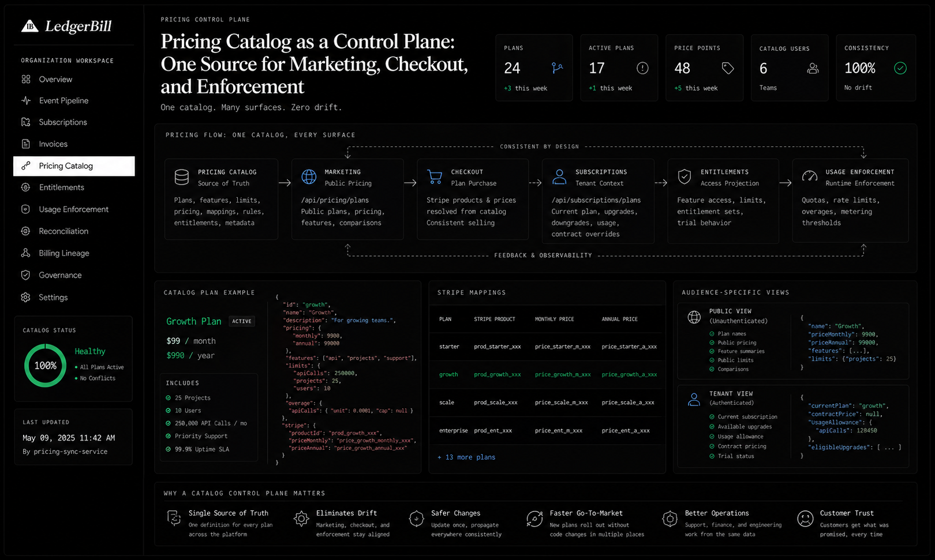Click the Subscriptions sidebar icon
This screenshot has width=935, height=560.
pyautogui.click(x=26, y=122)
